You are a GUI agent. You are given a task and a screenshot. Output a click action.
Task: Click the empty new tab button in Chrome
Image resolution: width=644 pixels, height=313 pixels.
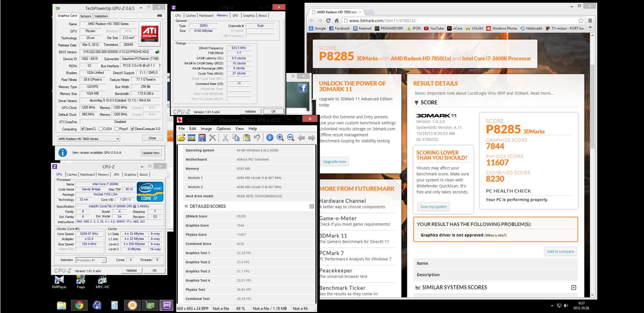[x=370, y=12]
